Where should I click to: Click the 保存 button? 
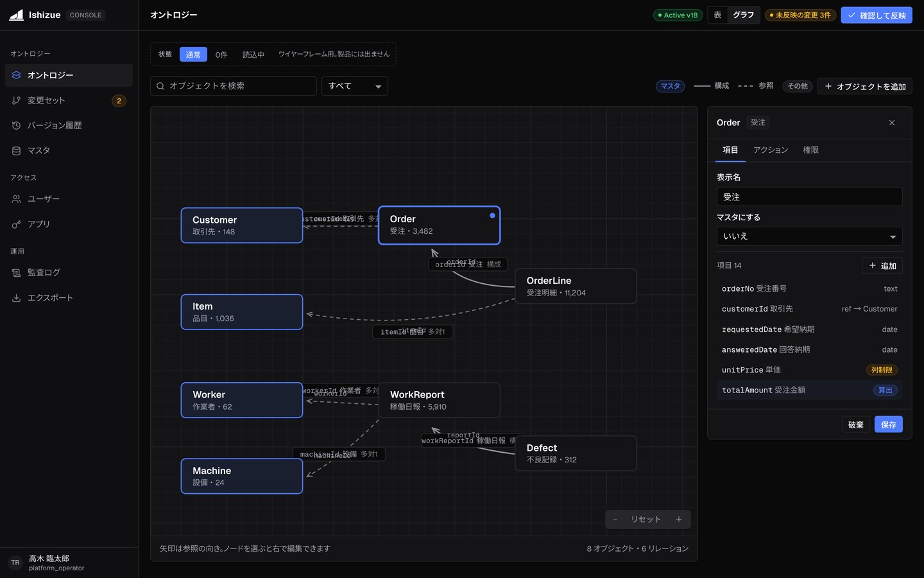(888, 425)
